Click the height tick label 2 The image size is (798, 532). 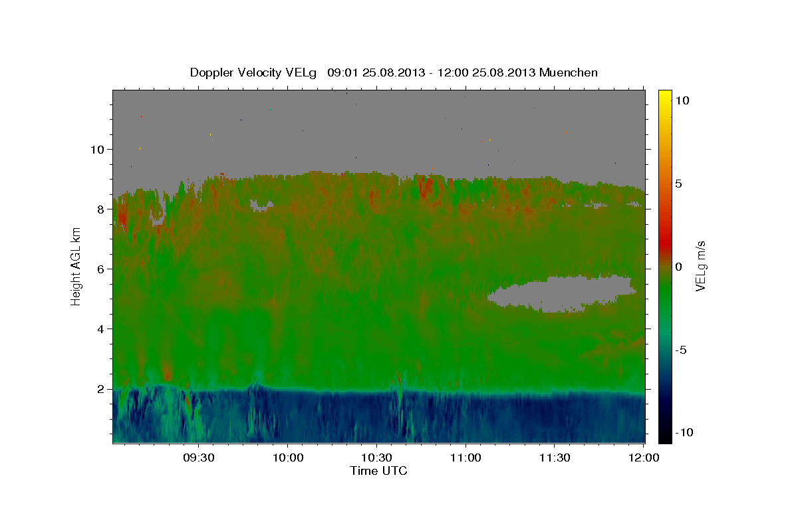(x=100, y=389)
